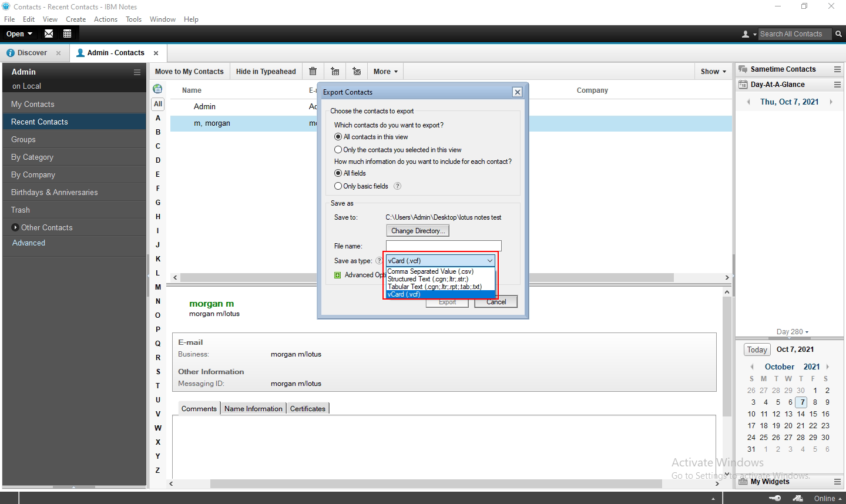Switch to the Comments tab
Image resolution: width=846 pixels, height=504 pixels.
(x=199, y=409)
